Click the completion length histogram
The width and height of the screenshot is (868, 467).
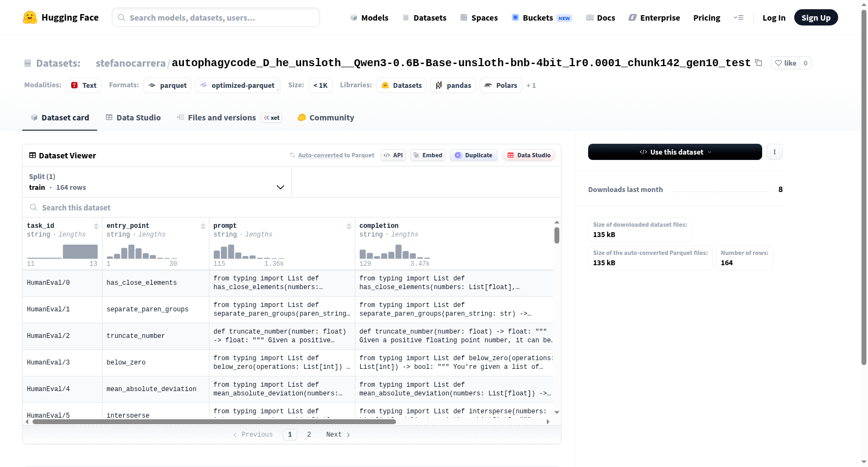pyautogui.click(x=395, y=252)
